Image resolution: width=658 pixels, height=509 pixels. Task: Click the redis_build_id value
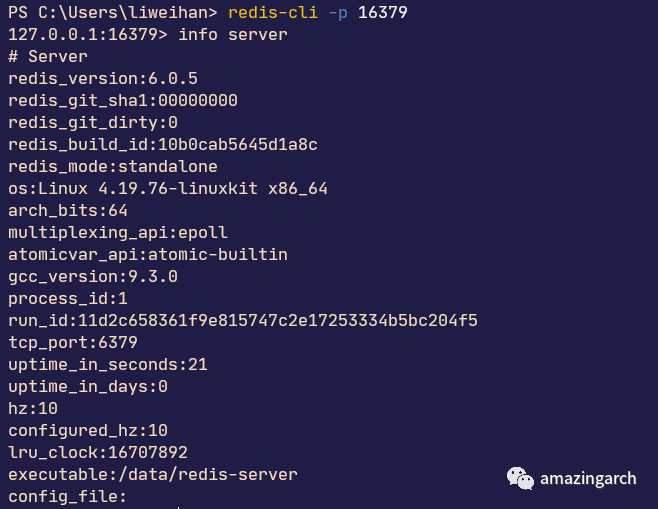(x=238, y=145)
